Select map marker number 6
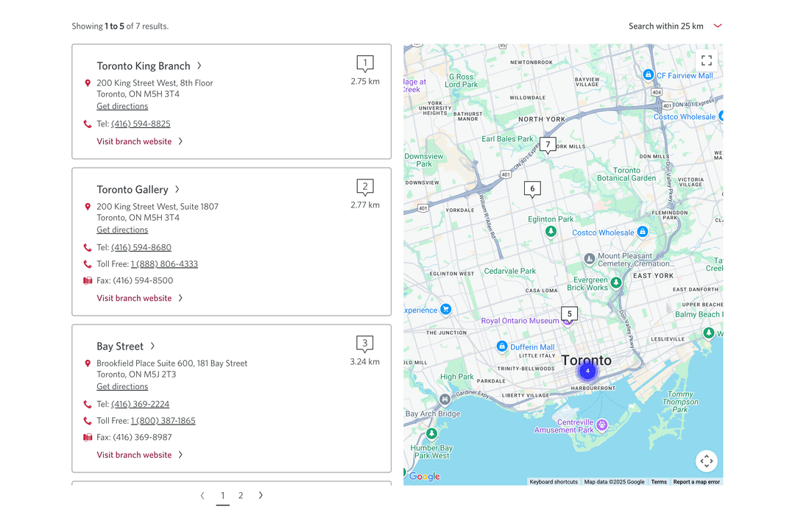This screenshot has width=795, height=532. [532, 190]
